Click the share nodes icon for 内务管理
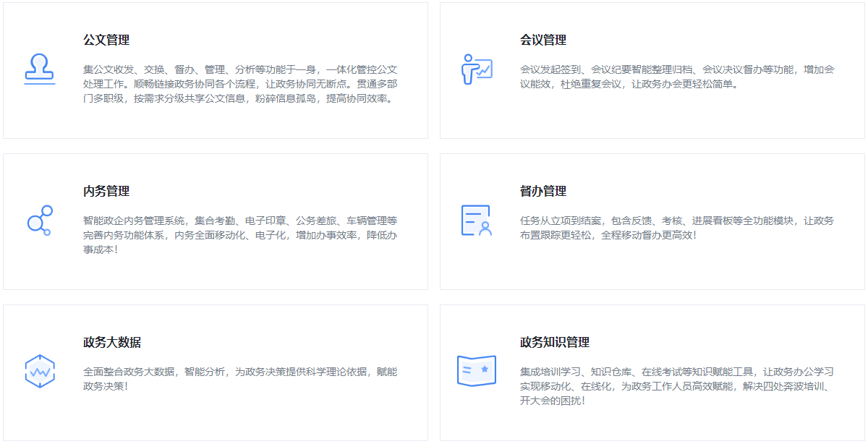This screenshot has width=868, height=444. tap(40, 221)
